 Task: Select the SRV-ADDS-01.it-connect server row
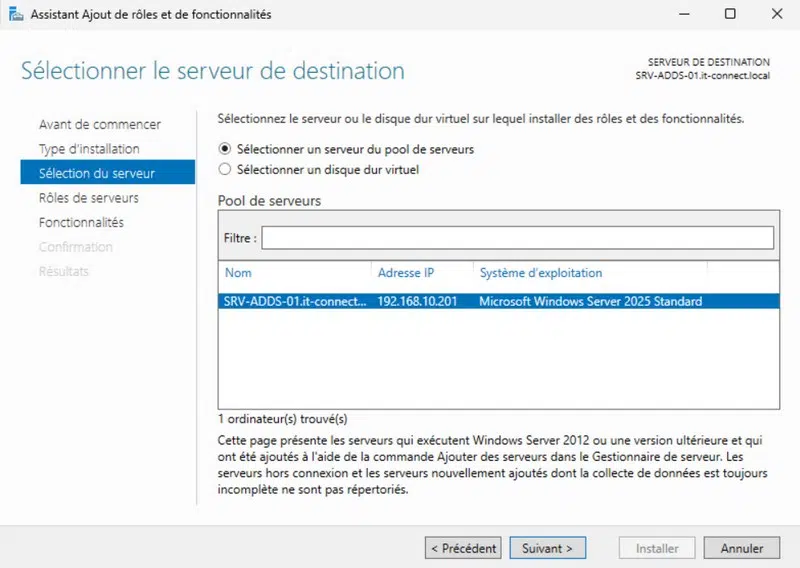499,301
